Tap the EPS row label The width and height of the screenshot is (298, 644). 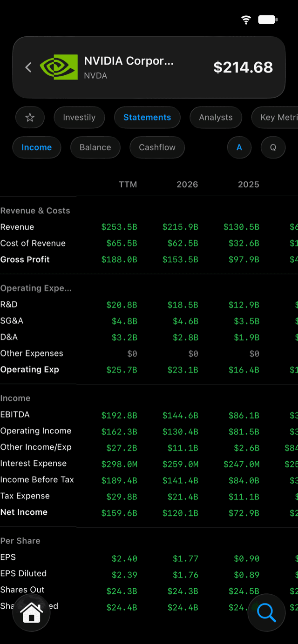(8, 557)
